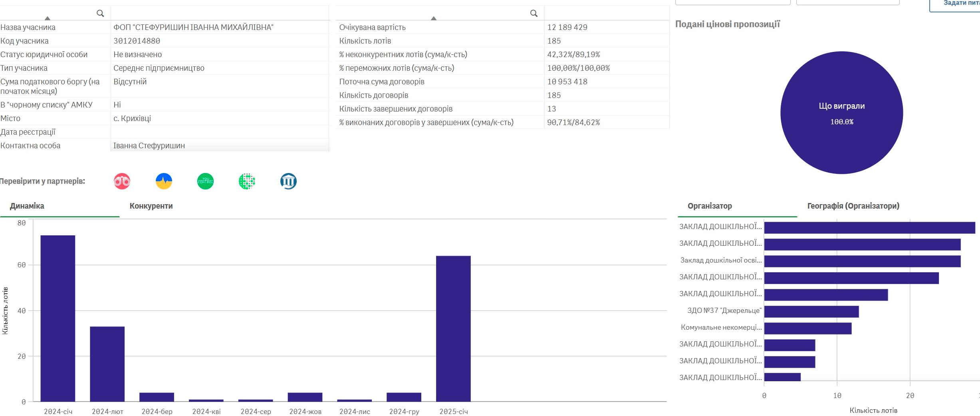Open the blue bank building partner icon
Viewport: 980px width, 416px height.
tap(288, 181)
